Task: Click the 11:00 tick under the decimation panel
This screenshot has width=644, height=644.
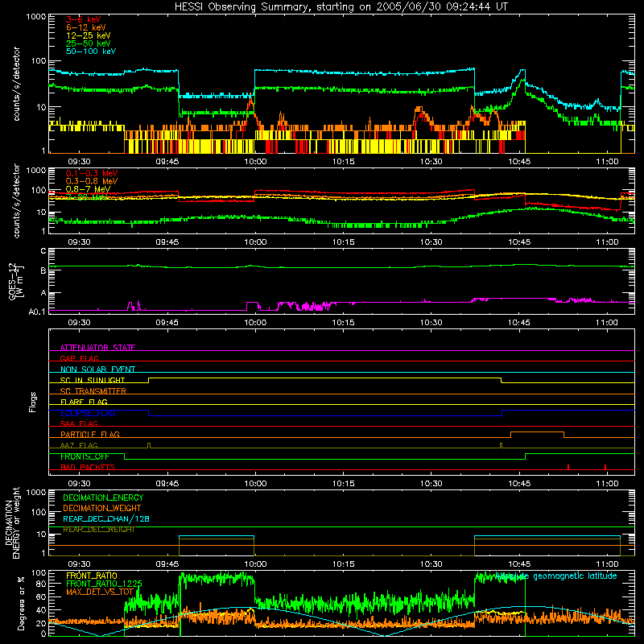Action: click(x=607, y=564)
